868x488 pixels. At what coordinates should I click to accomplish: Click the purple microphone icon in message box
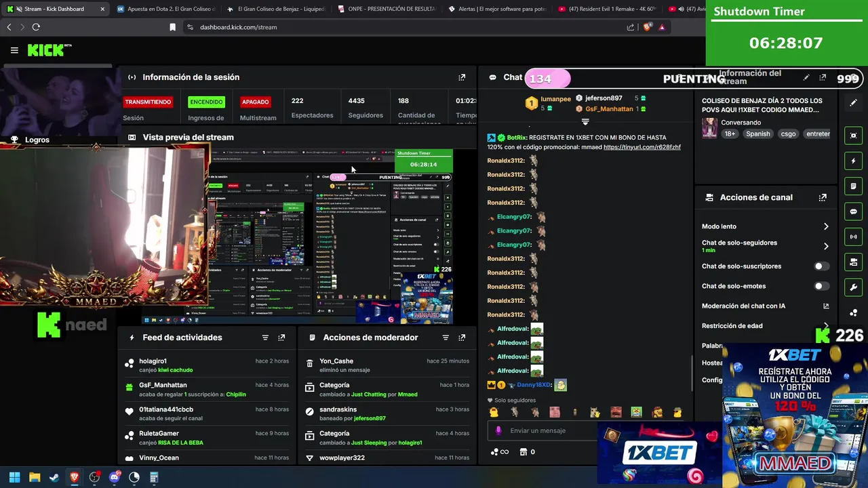pos(498,430)
